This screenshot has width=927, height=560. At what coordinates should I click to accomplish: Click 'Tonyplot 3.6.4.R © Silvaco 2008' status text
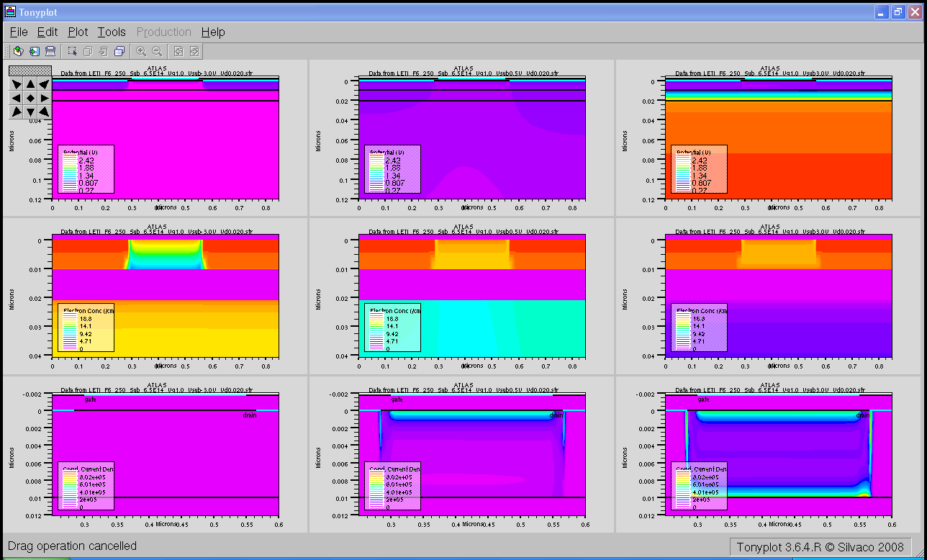tap(820, 547)
